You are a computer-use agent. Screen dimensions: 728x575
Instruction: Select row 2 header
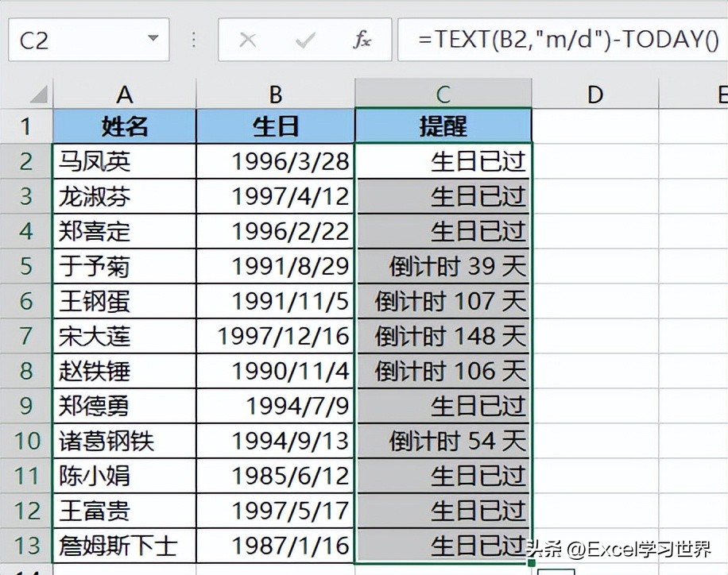point(26,161)
